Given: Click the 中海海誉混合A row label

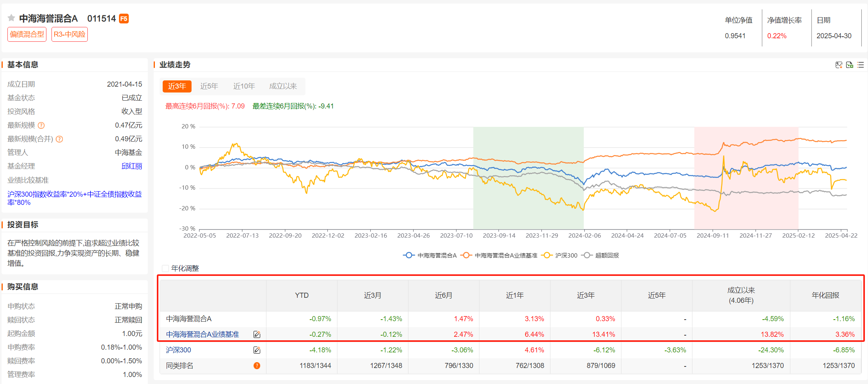Looking at the screenshot, I should [x=189, y=319].
